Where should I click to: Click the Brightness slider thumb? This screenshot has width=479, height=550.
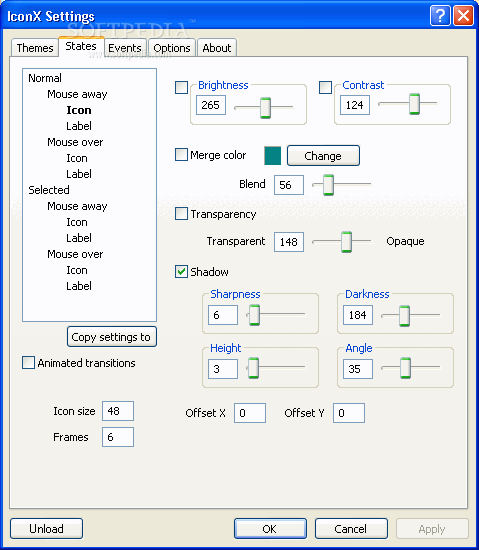coord(265,108)
